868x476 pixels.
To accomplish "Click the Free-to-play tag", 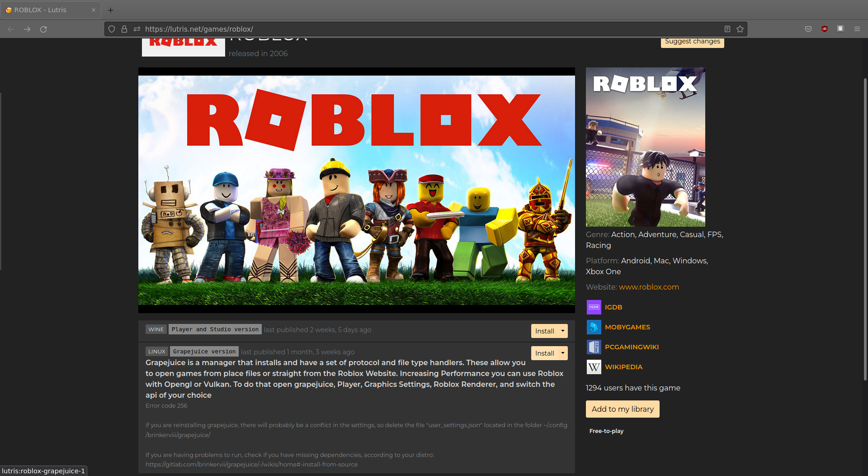I will pos(606,431).
